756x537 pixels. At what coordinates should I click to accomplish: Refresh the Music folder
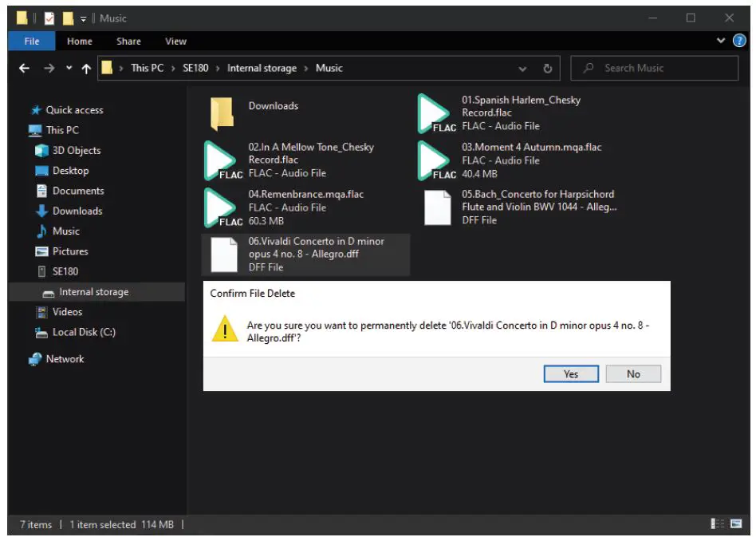[x=547, y=69]
